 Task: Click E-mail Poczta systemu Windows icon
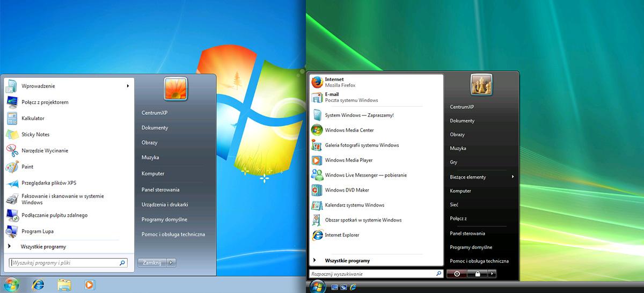click(x=317, y=97)
